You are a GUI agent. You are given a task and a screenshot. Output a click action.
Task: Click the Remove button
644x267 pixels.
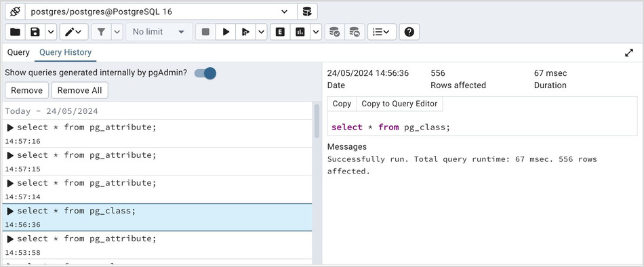tap(26, 90)
